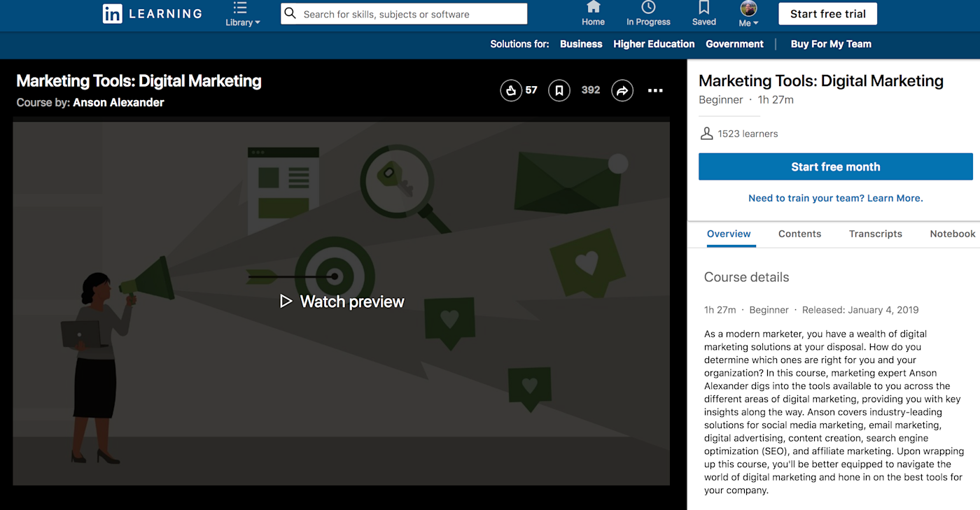Go to Home
The height and width of the screenshot is (510, 980).
pos(593,14)
